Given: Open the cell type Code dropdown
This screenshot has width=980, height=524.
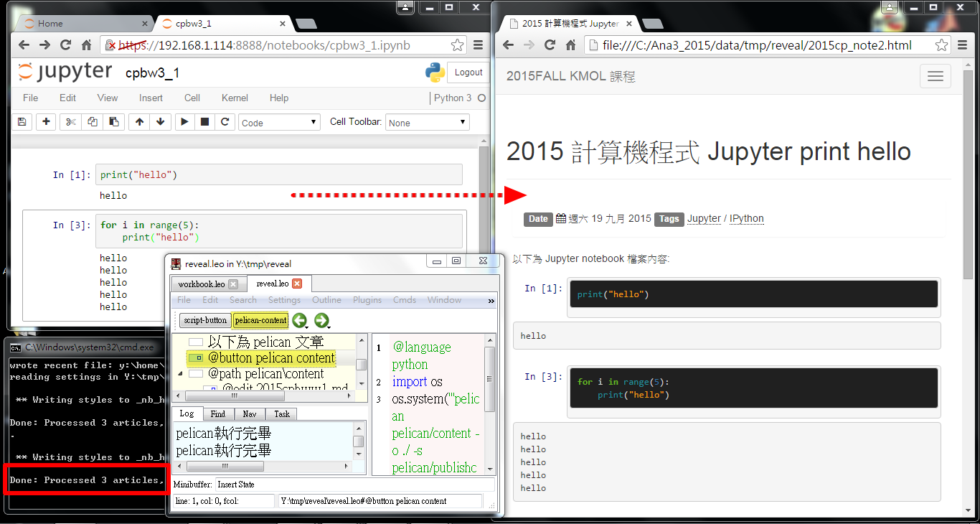Looking at the screenshot, I should 279,123.
